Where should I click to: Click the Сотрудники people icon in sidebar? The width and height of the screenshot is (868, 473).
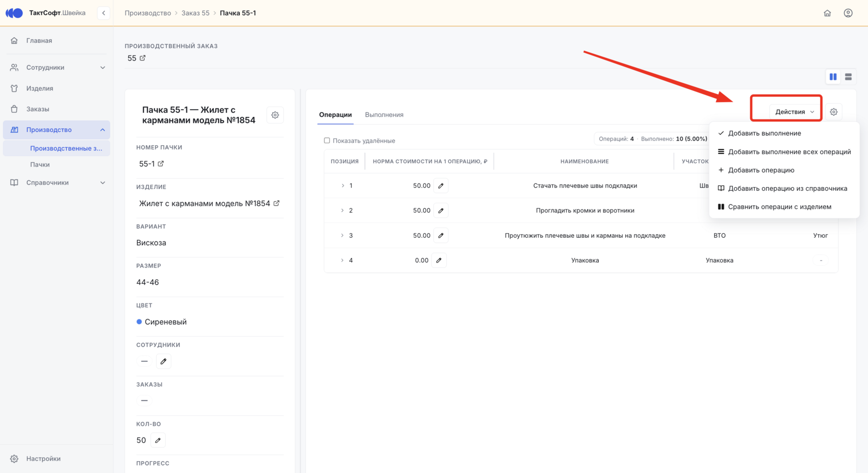14,68
